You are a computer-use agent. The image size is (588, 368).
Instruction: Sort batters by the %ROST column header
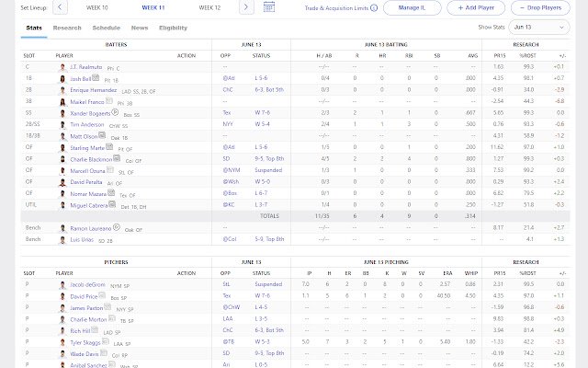(527, 55)
